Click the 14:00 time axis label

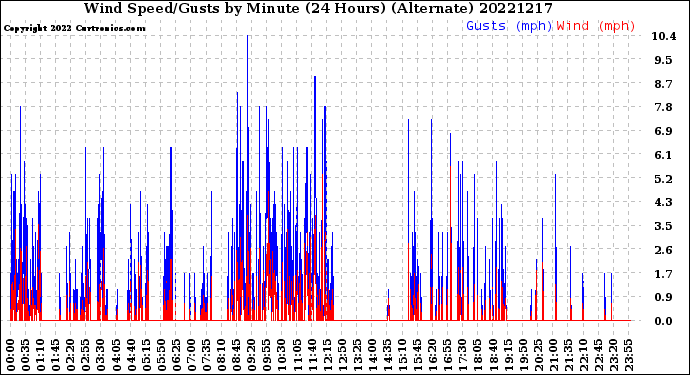[373, 355]
